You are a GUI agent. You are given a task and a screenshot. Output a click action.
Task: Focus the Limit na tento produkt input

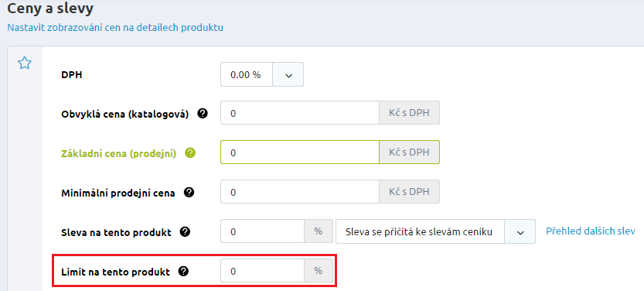(x=262, y=271)
